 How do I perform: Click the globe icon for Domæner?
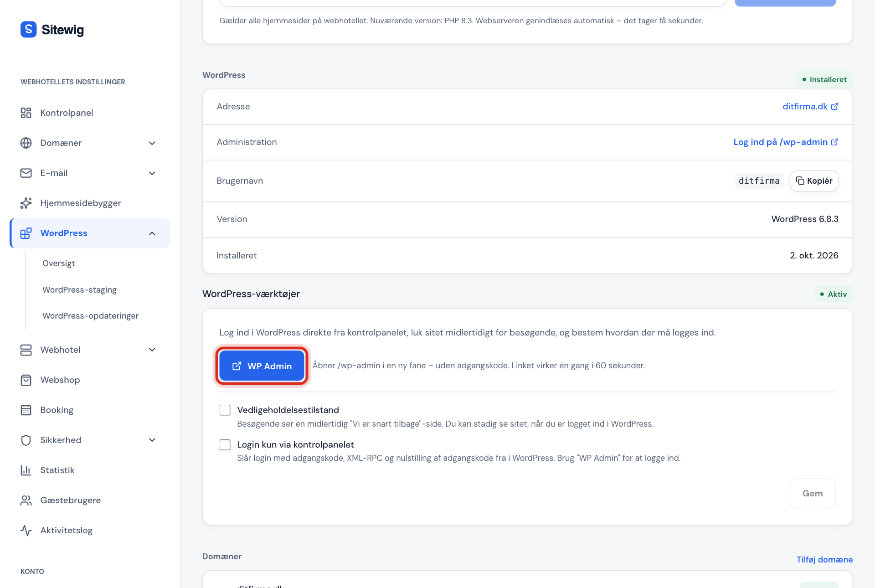pos(26,143)
